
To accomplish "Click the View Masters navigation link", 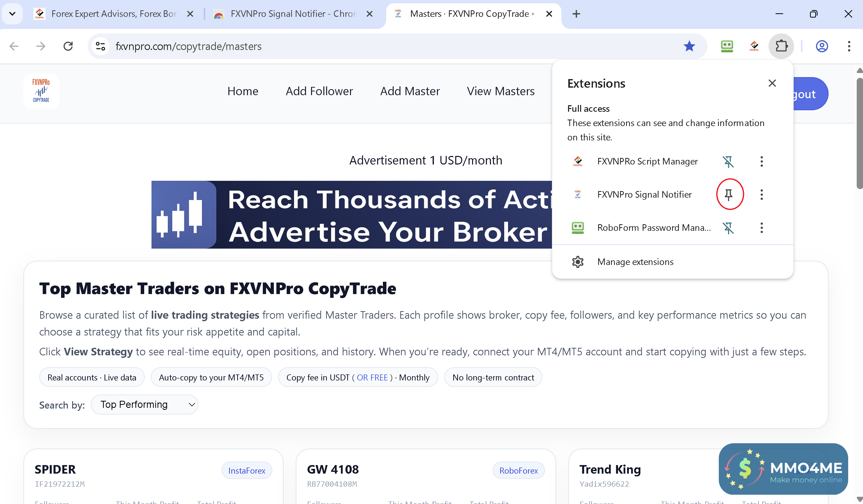I will click(501, 91).
